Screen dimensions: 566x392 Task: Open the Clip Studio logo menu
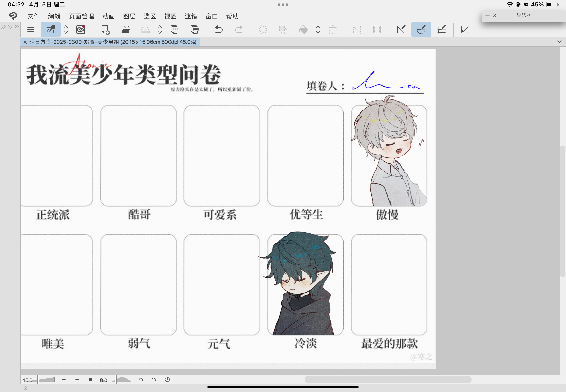click(13, 16)
